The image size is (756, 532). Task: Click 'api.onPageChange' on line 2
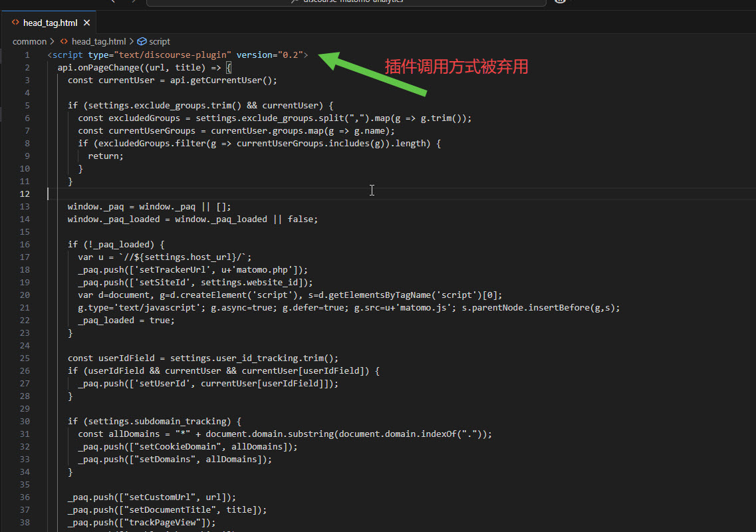point(98,68)
